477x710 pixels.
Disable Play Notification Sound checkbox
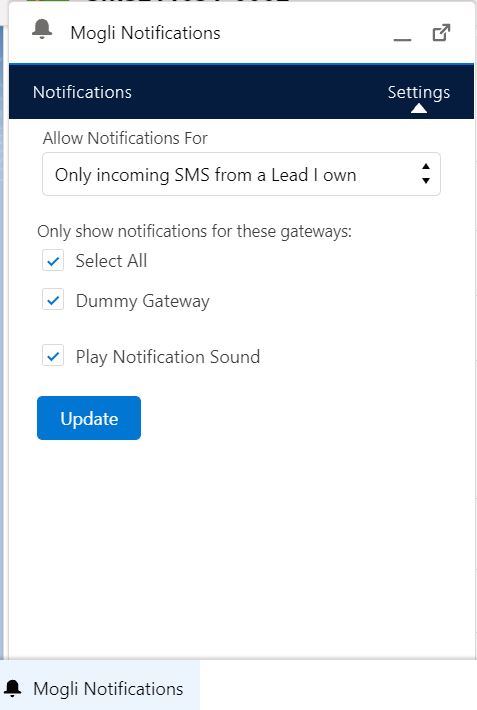tap(53, 355)
